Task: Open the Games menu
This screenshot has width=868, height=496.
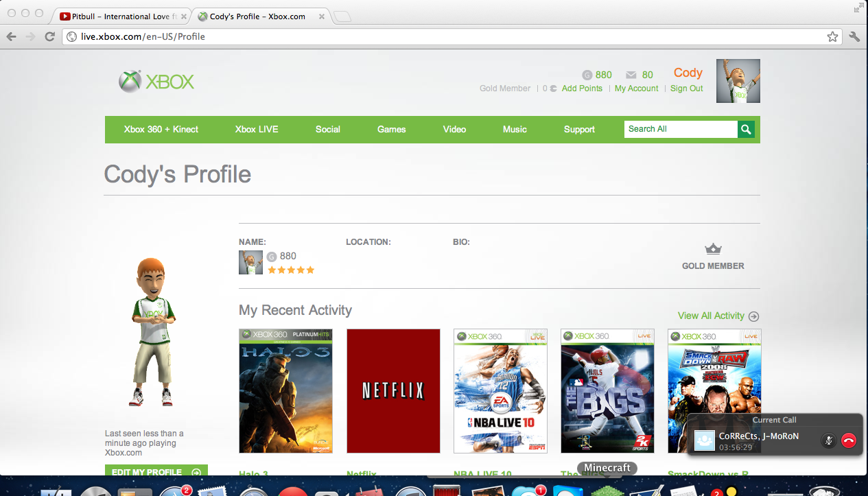Action: tap(392, 129)
